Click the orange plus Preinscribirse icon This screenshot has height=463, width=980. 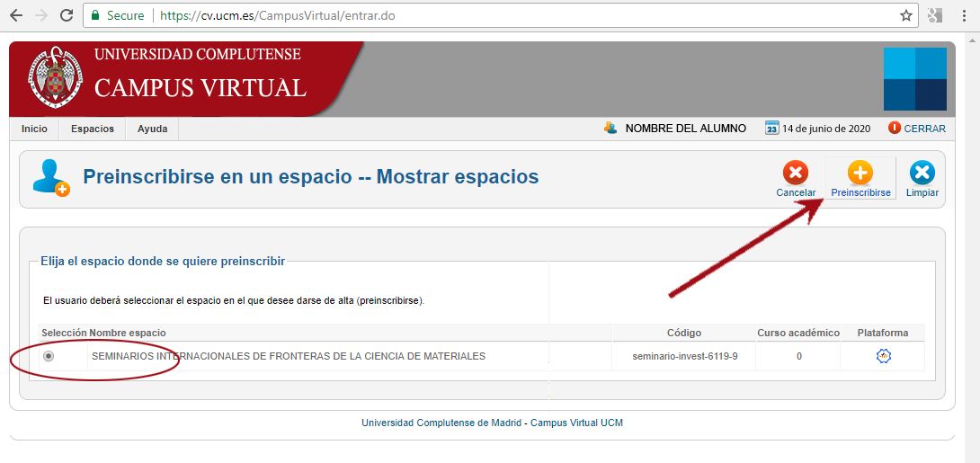pyautogui.click(x=860, y=174)
